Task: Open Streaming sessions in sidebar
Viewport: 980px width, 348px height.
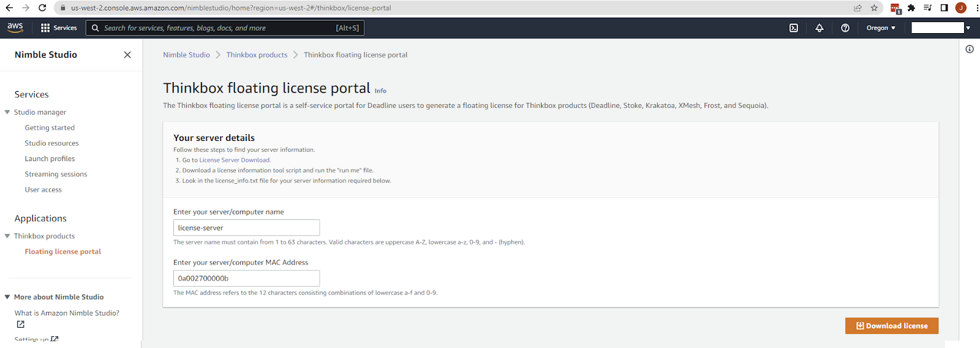Action: 56,174
